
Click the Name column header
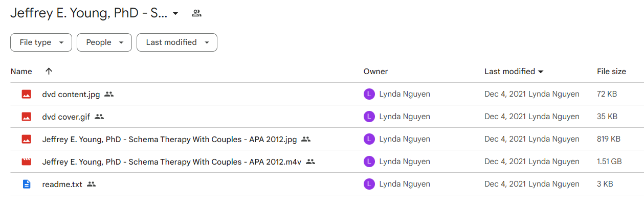tap(21, 71)
